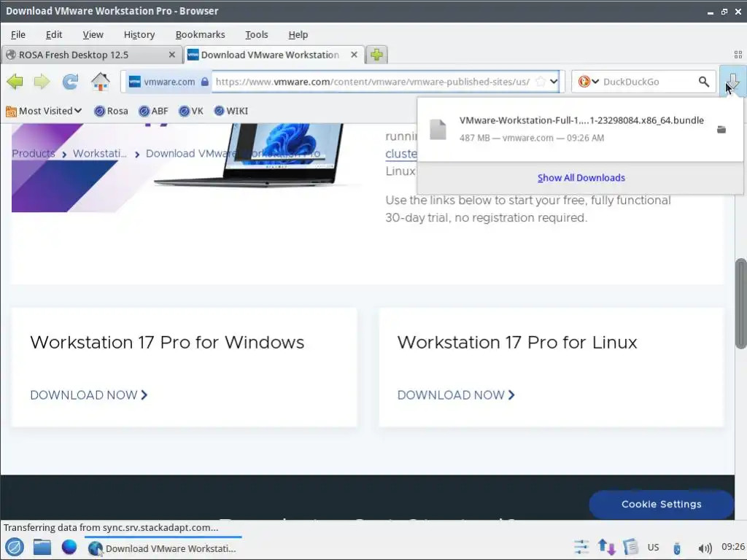
Task: Open the DuckDuckGo search engine selector
Action: click(x=589, y=82)
